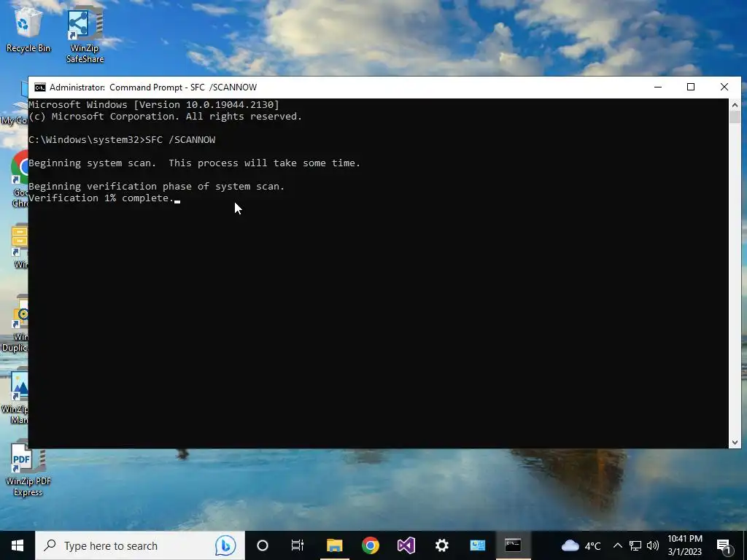This screenshot has height=560, width=747.
Task: Click 'Verification 1% complete.' line
Action: point(101,198)
